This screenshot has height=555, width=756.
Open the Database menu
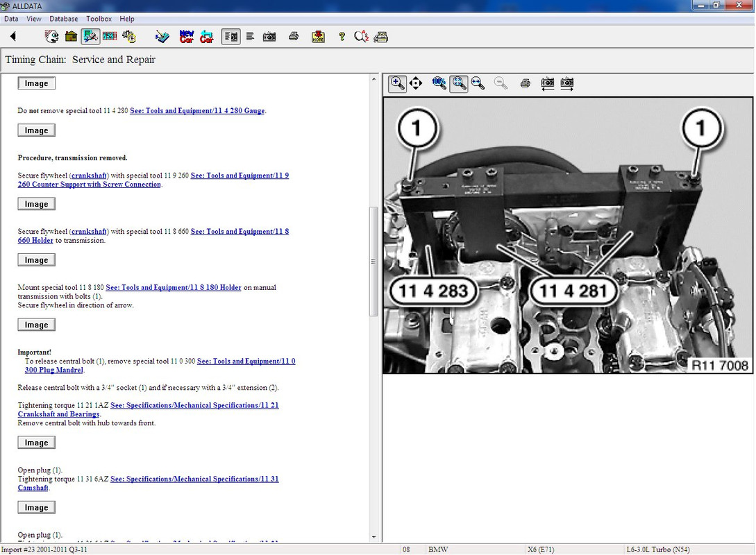(x=64, y=19)
